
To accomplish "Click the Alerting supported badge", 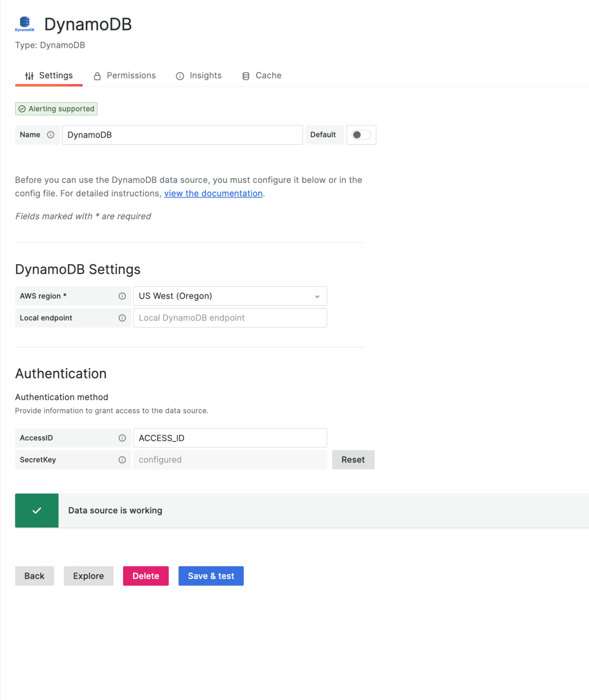I will pyautogui.click(x=56, y=109).
